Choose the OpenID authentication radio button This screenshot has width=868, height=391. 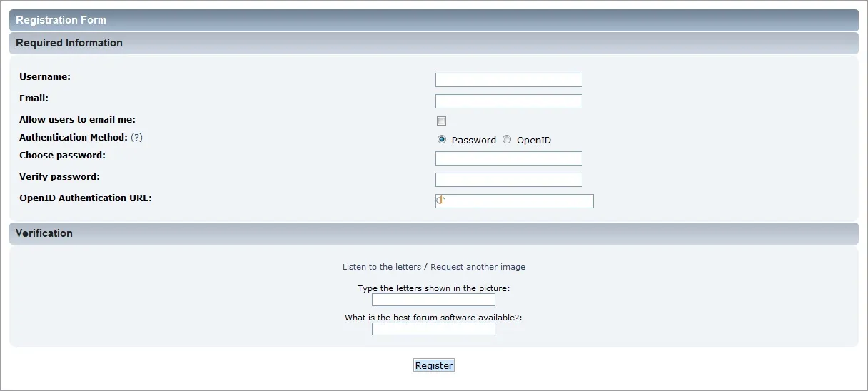[x=507, y=140]
